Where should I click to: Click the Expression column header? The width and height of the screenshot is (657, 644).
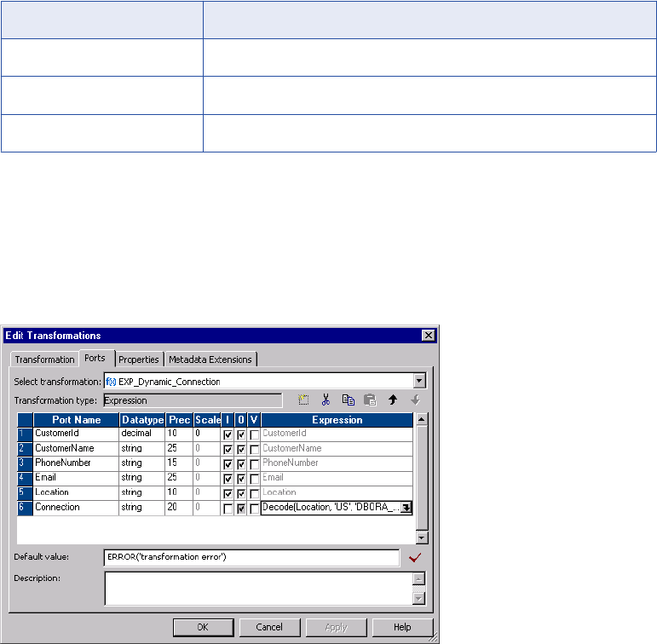pos(337,420)
